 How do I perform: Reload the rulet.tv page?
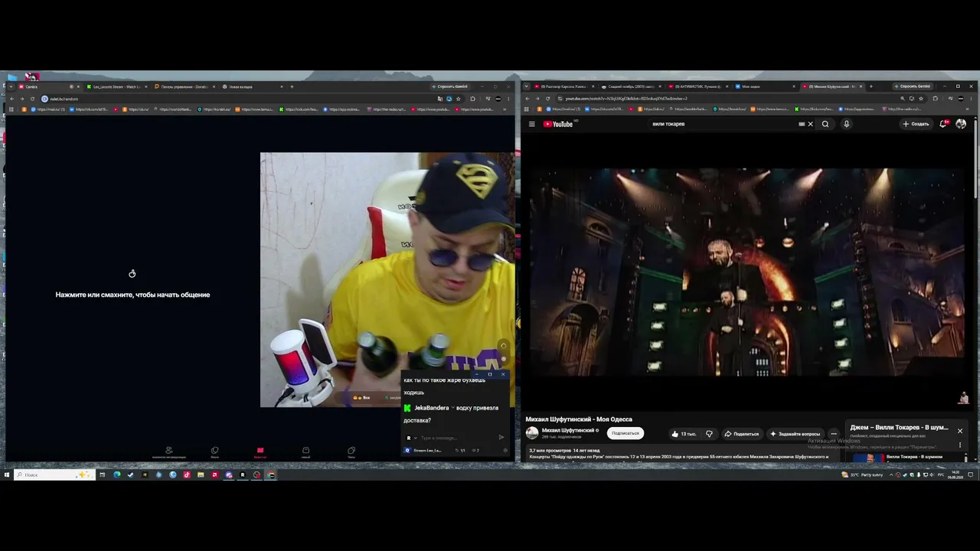[x=32, y=99]
